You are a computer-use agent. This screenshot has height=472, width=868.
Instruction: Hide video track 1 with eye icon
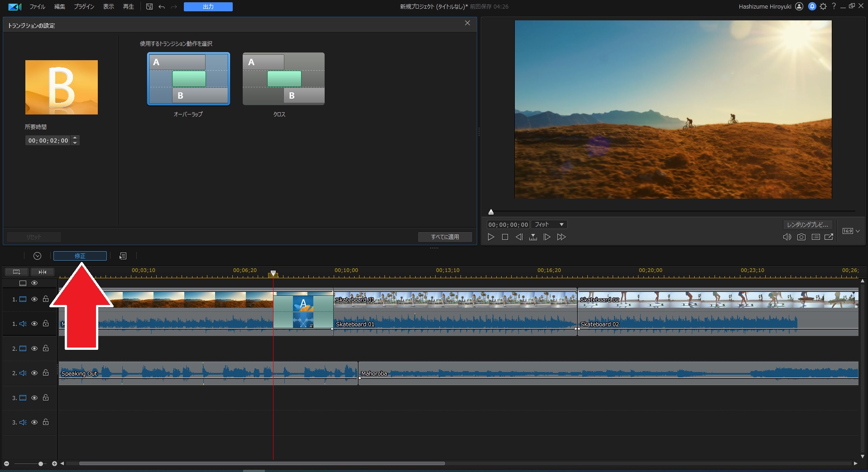point(34,299)
